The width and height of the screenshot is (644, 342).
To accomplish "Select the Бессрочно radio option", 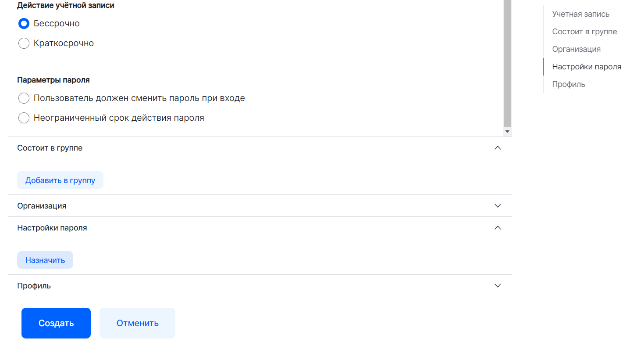I will pos(24,23).
